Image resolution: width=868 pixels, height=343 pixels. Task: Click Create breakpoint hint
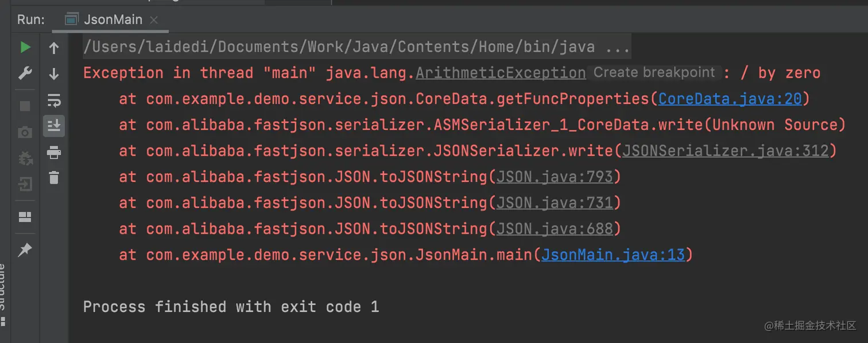pos(654,72)
